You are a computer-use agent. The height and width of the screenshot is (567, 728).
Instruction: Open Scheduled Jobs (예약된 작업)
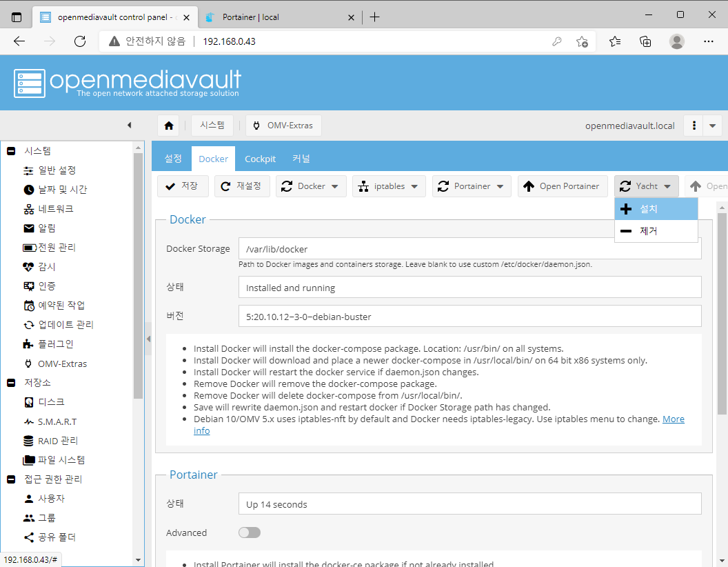point(54,305)
